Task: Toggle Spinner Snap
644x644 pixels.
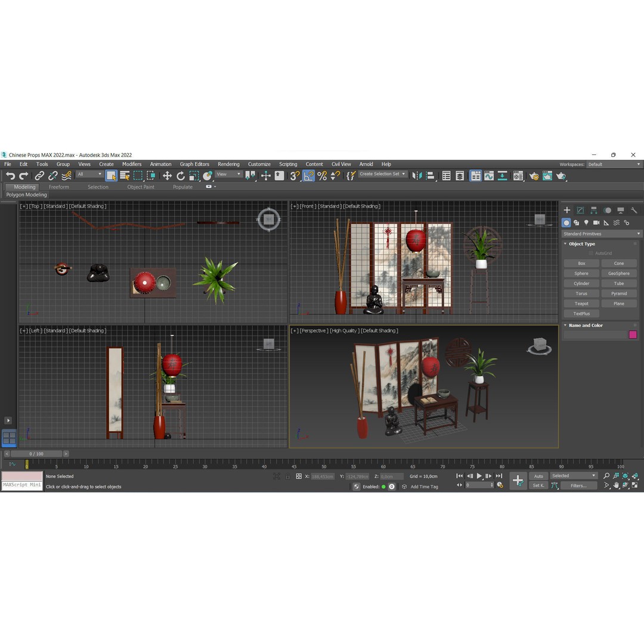Action: coord(335,176)
